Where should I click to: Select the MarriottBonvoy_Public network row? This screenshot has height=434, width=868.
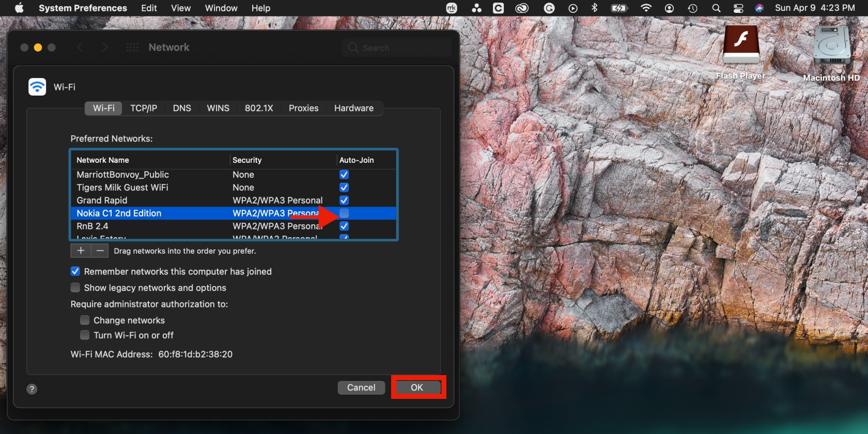click(234, 175)
